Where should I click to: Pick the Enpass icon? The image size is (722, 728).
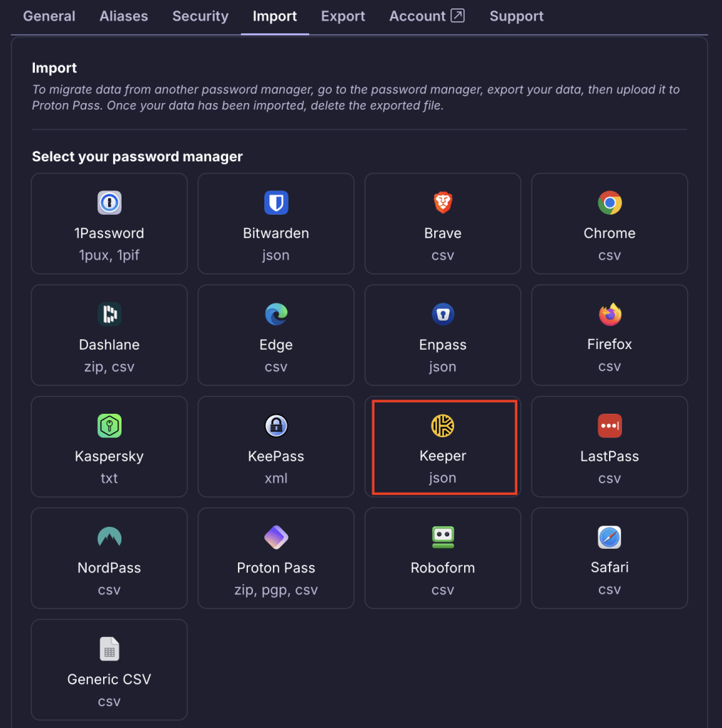coord(443,314)
